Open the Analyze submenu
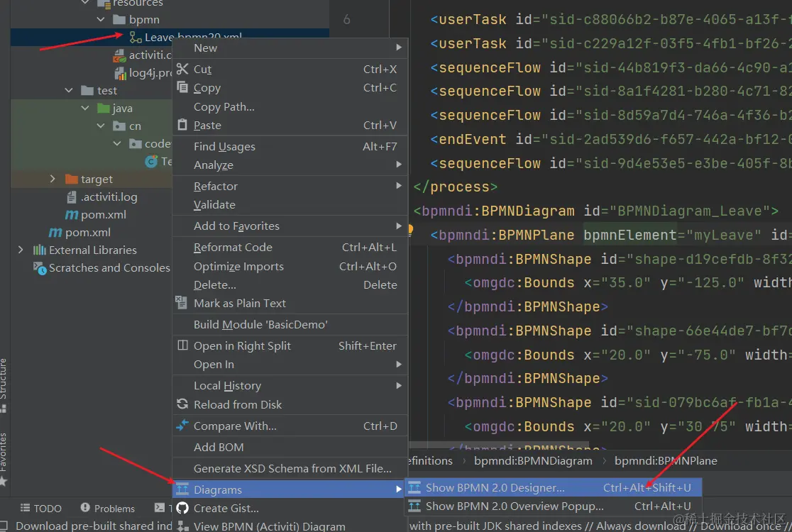 [290, 165]
